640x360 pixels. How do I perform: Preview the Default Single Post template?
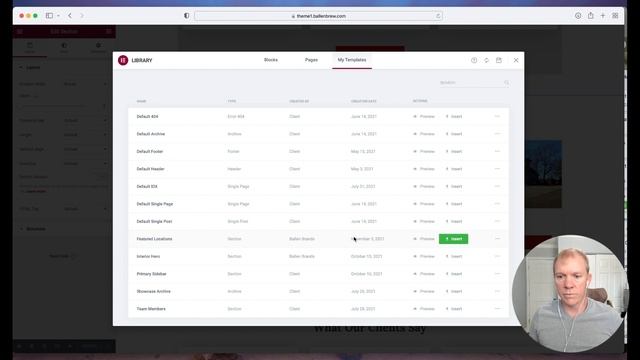pos(424,221)
